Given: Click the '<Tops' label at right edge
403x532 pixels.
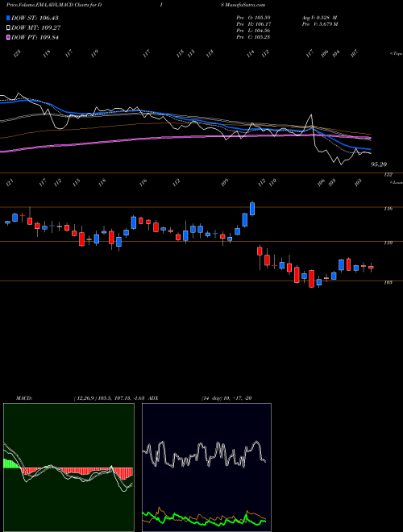Looking at the screenshot, I should point(396,54).
